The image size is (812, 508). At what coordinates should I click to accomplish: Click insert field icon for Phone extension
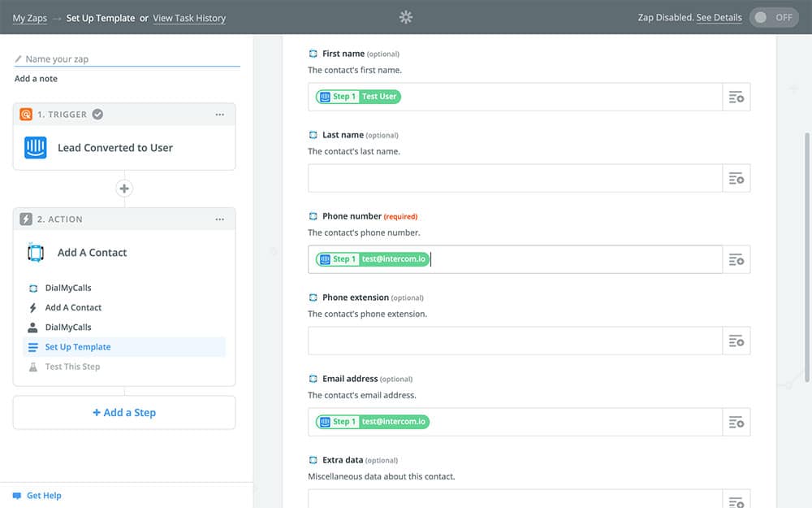pyautogui.click(x=736, y=341)
